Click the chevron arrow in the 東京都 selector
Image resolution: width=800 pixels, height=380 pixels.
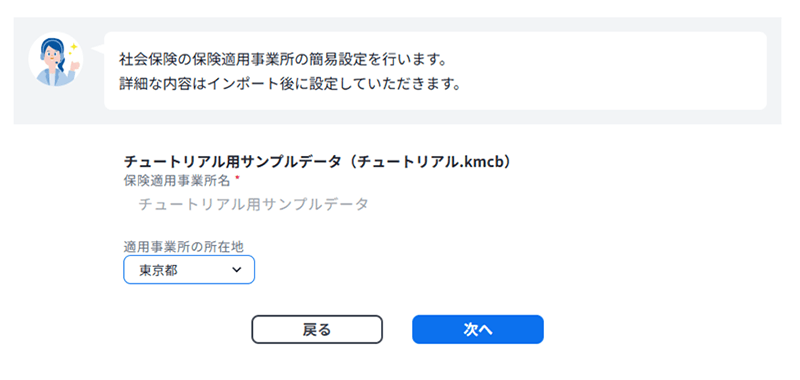236,270
